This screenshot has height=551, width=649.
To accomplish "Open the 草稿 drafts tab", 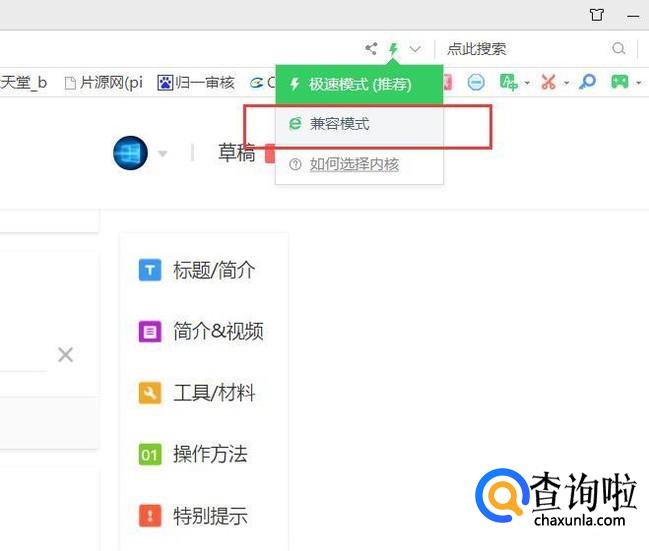I will [x=237, y=153].
